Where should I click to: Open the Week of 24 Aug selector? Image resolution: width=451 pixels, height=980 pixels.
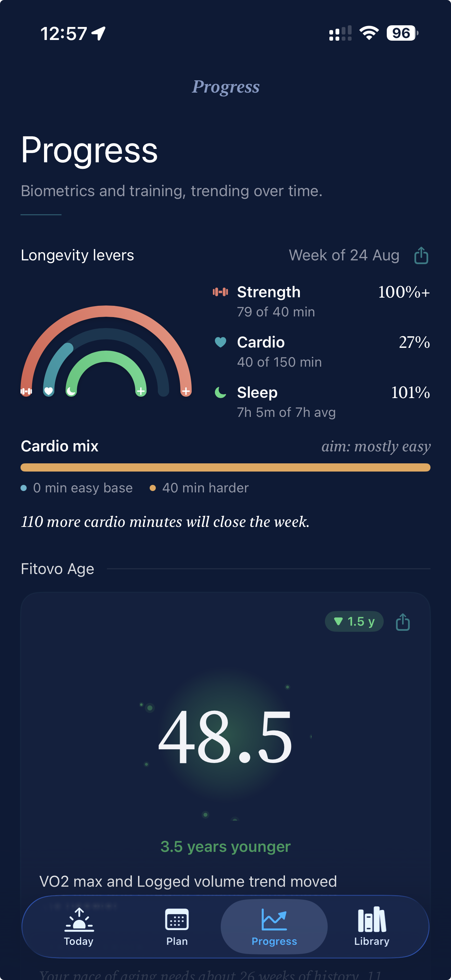point(344,255)
